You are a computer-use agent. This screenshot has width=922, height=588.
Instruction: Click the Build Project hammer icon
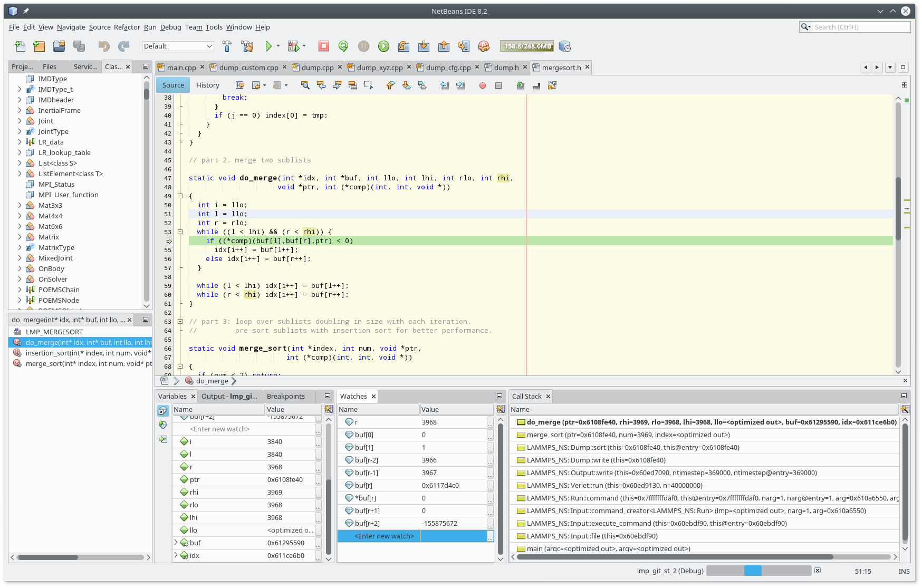[227, 46]
